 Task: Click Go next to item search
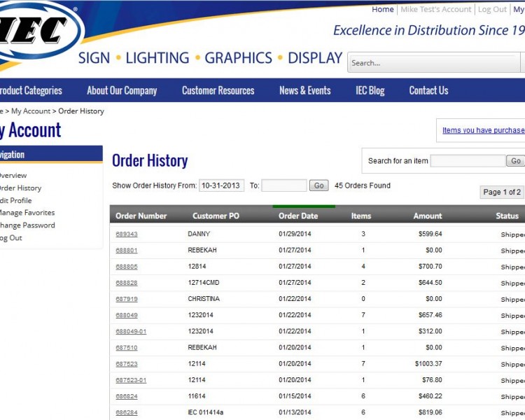516,161
